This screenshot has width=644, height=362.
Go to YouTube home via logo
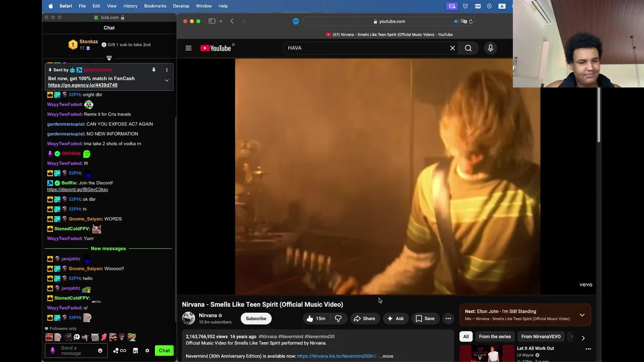coord(215,48)
